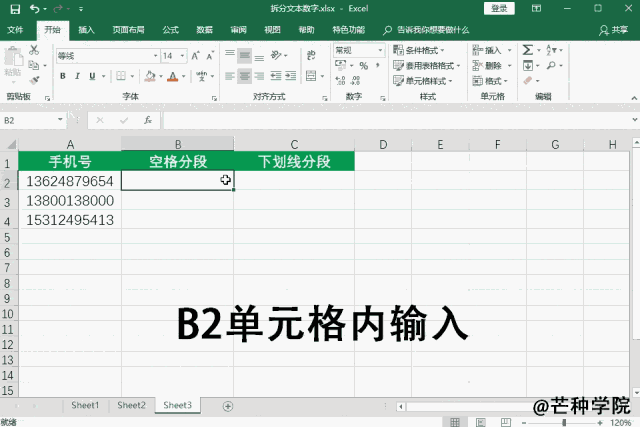Screen dimensions: 640x427
Task: Toggle underline text formatting
Action: tap(93, 76)
